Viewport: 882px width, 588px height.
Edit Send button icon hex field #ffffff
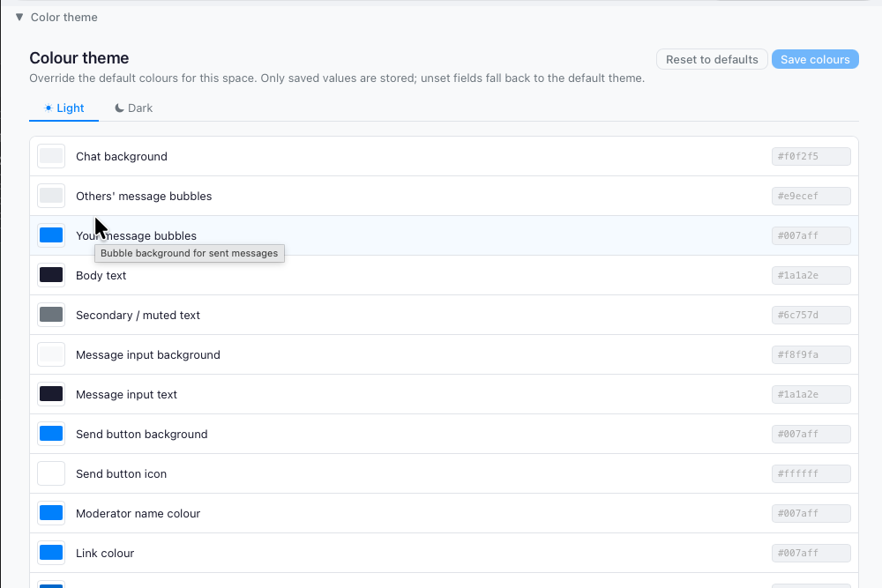[x=811, y=474]
